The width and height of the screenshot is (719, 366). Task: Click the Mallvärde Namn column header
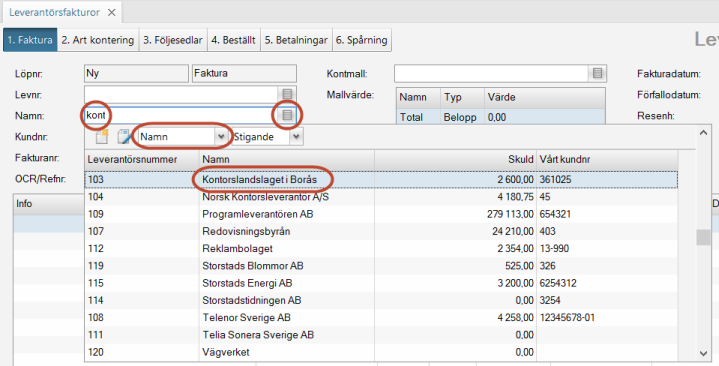click(x=418, y=97)
